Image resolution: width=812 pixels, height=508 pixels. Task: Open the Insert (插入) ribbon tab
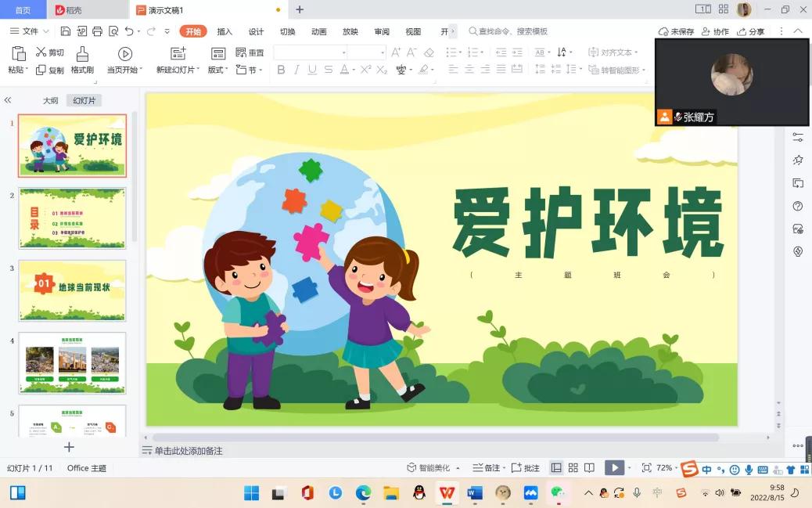[x=225, y=31]
